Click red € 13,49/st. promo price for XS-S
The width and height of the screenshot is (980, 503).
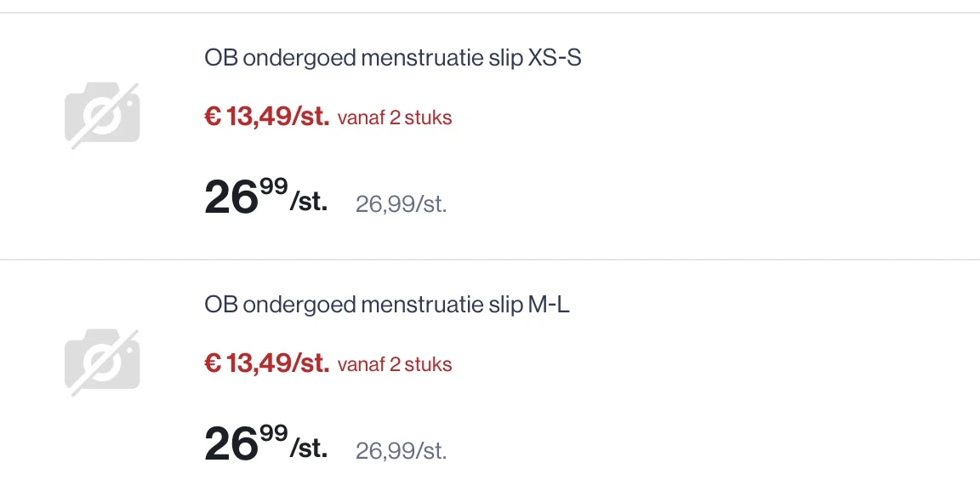click(266, 117)
